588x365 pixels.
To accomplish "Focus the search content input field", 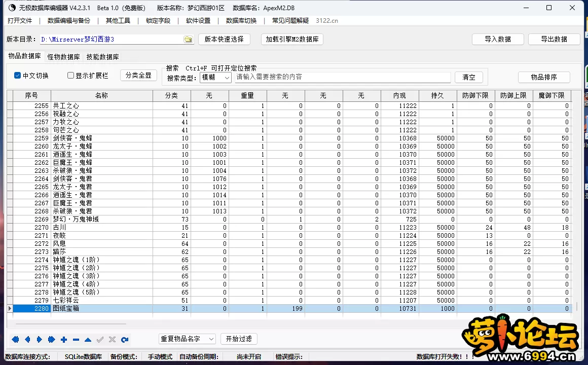I will tap(342, 77).
